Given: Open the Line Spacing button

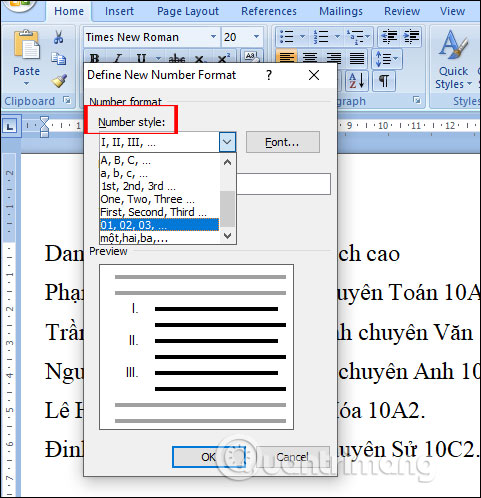Looking at the screenshot, I should coord(387,59).
